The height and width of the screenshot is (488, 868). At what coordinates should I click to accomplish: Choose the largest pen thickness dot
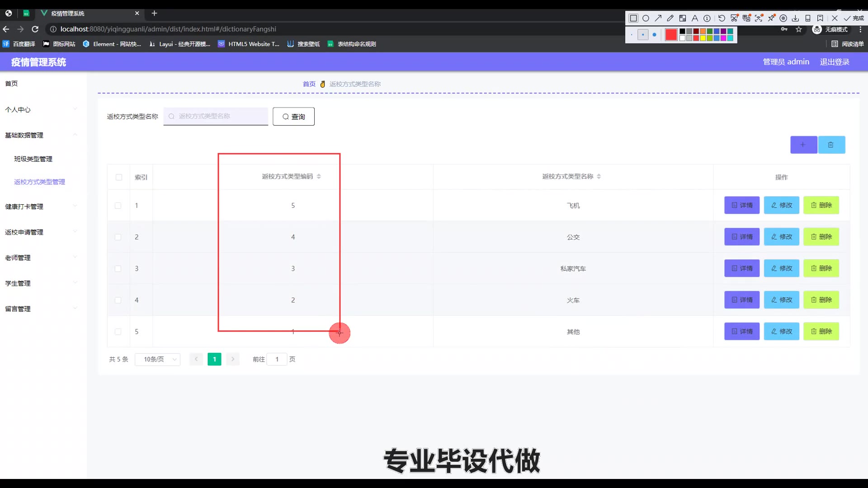coord(654,35)
